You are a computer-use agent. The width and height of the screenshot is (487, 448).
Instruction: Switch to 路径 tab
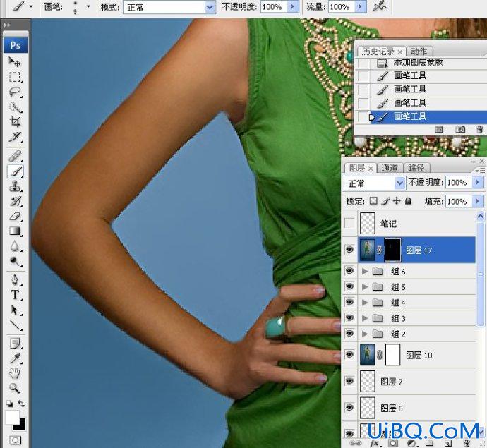[x=416, y=168]
